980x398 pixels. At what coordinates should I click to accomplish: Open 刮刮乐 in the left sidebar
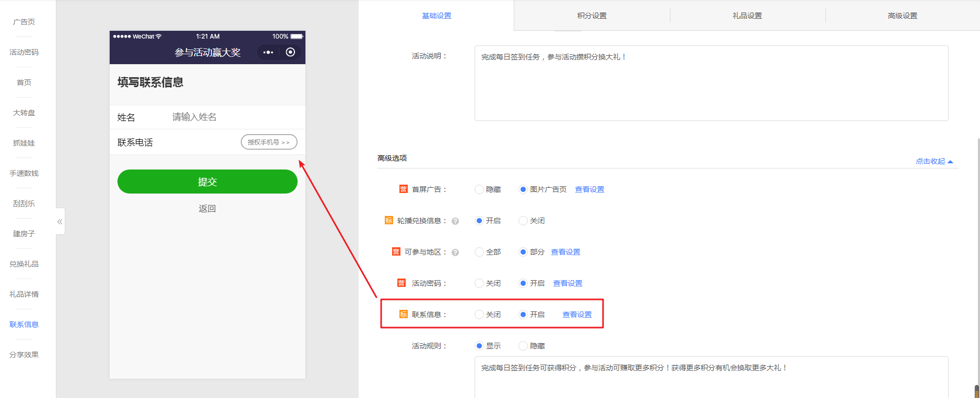pyautogui.click(x=24, y=203)
